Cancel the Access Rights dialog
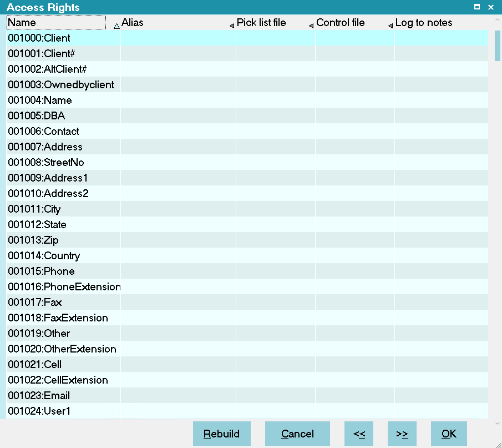Image resolution: width=502 pixels, height=448 pixels. pos(297,434)
